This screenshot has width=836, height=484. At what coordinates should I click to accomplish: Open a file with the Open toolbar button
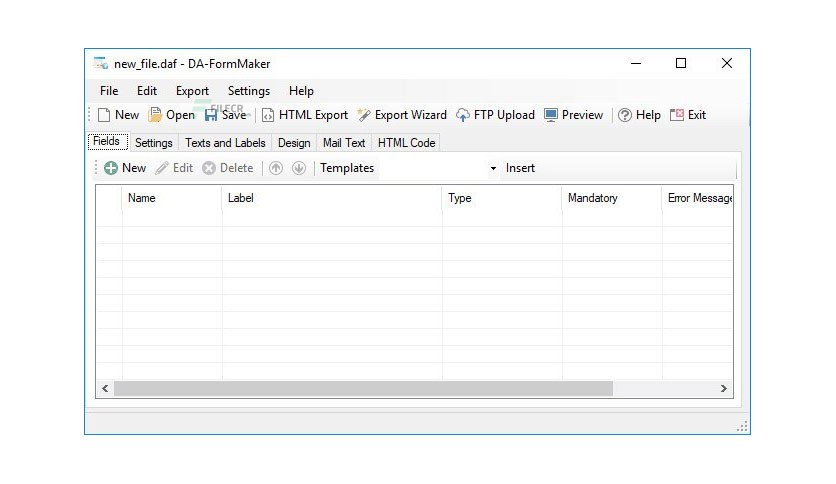[172, 115]
